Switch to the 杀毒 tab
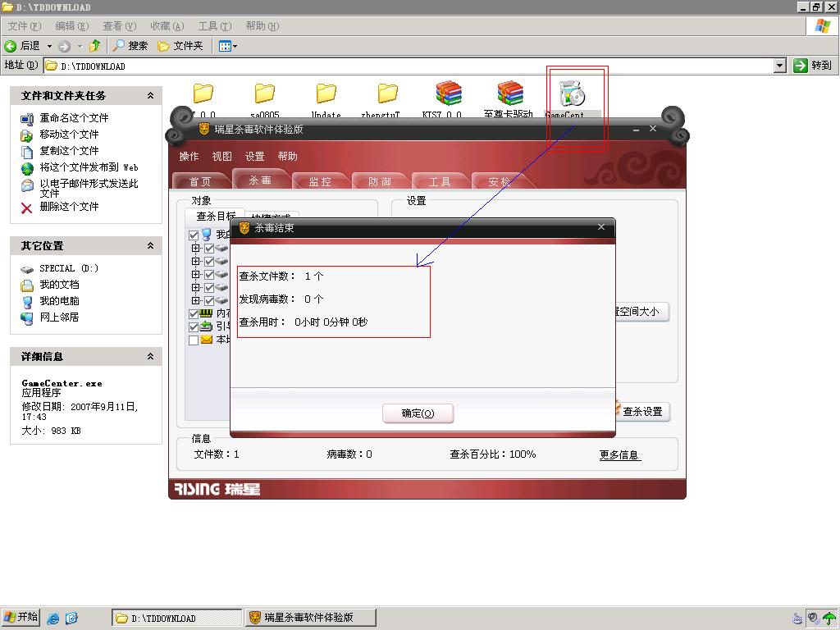The image size is (840, 630). (x=260, y=180)
